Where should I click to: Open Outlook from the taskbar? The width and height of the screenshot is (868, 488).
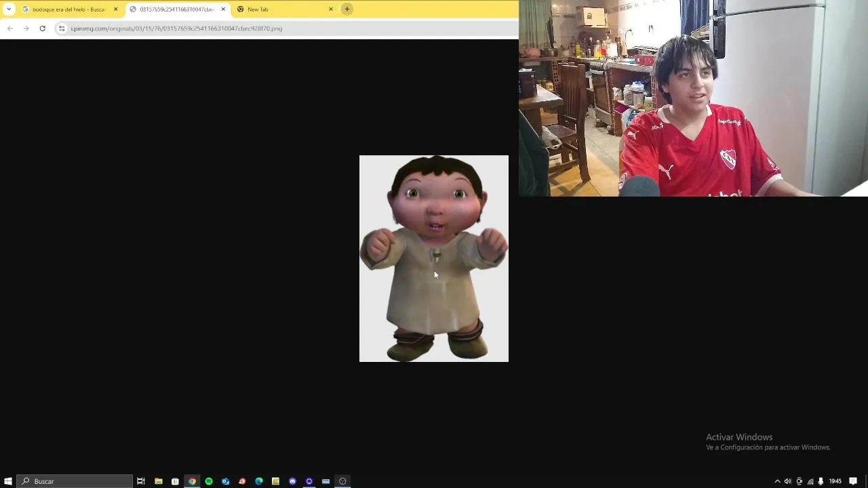pos(225,481)
